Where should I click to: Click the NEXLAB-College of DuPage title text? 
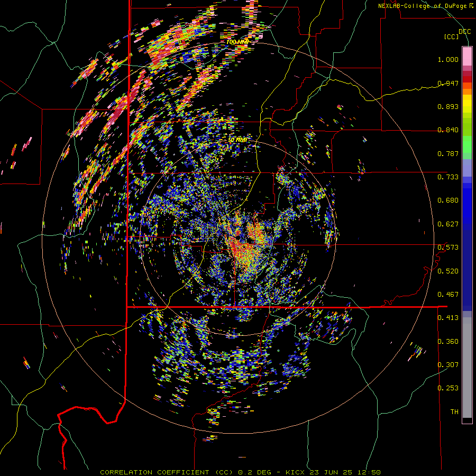click(422, 6)
